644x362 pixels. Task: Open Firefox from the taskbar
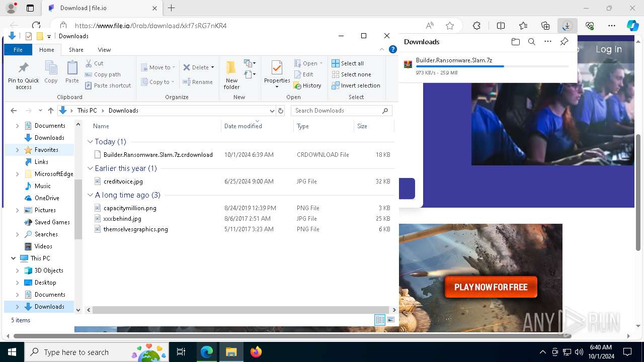256,352
